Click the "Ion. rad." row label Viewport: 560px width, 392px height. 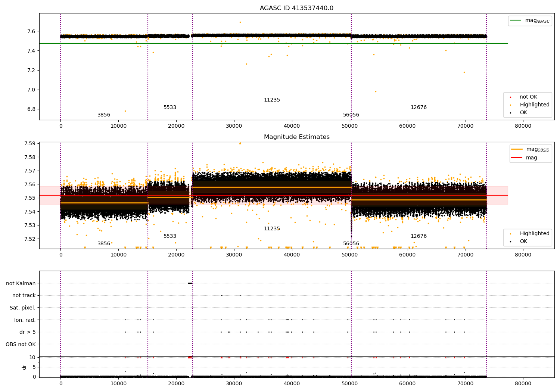point(25,320)
